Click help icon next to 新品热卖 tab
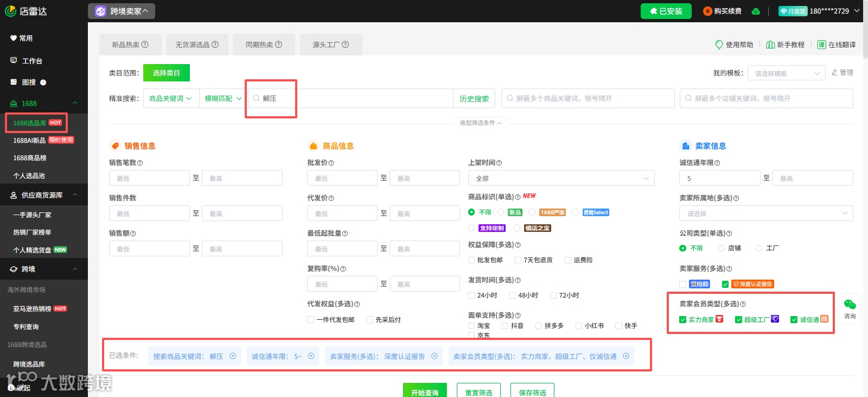This screenshot has width=868, height=397. [x=145, y=45]
